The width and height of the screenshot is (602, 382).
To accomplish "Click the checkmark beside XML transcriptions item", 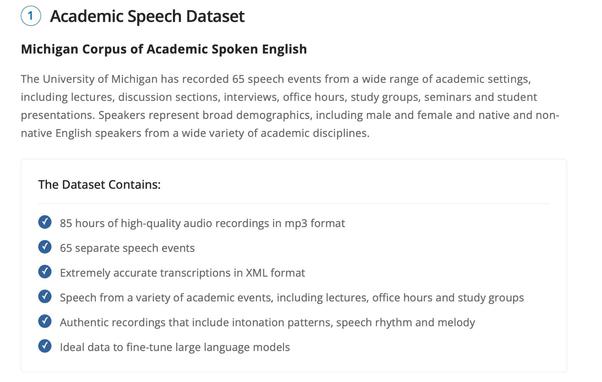I will point(45,271).
